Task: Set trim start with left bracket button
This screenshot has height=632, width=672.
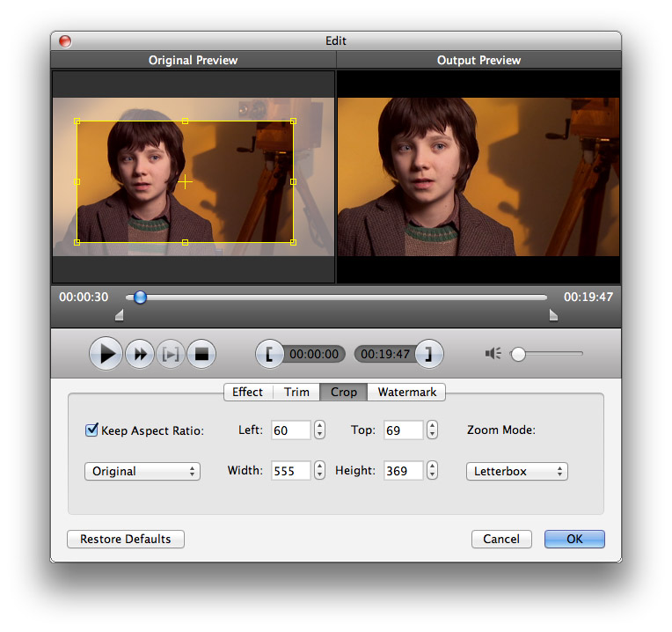Action: click(270, 354)
